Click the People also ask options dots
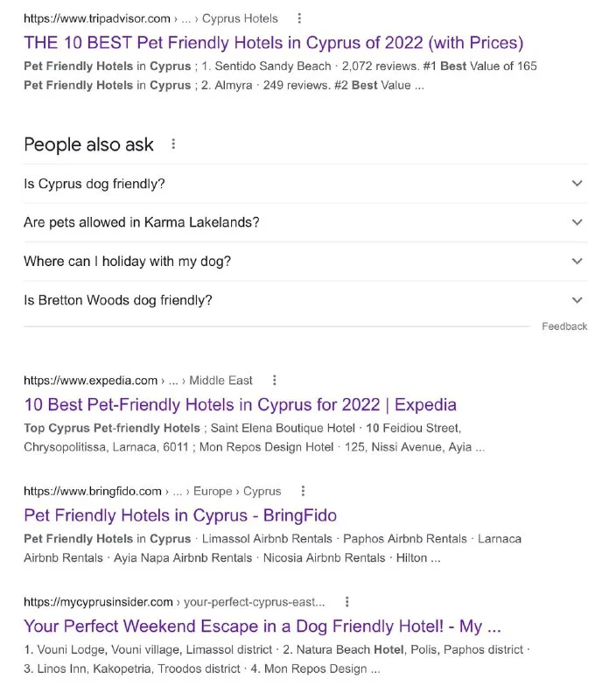Screen dimensions: 602x700 (x=173, y=144)
